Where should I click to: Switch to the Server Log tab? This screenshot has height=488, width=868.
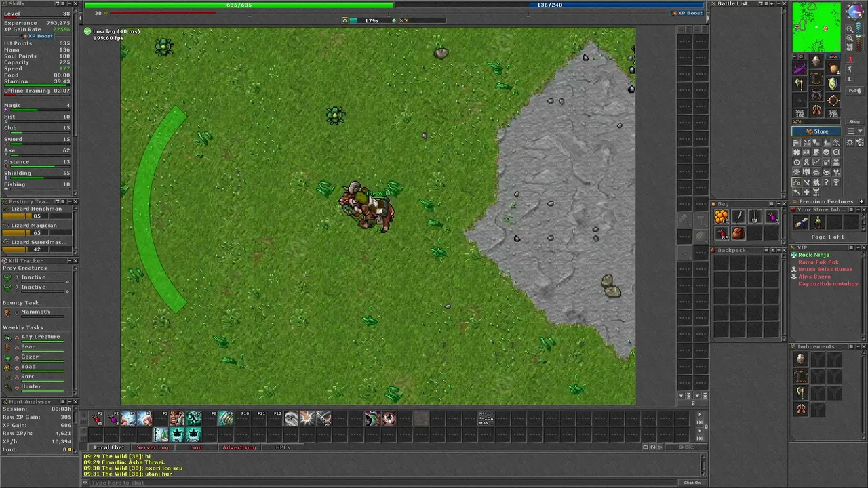[x=153, y=447]
